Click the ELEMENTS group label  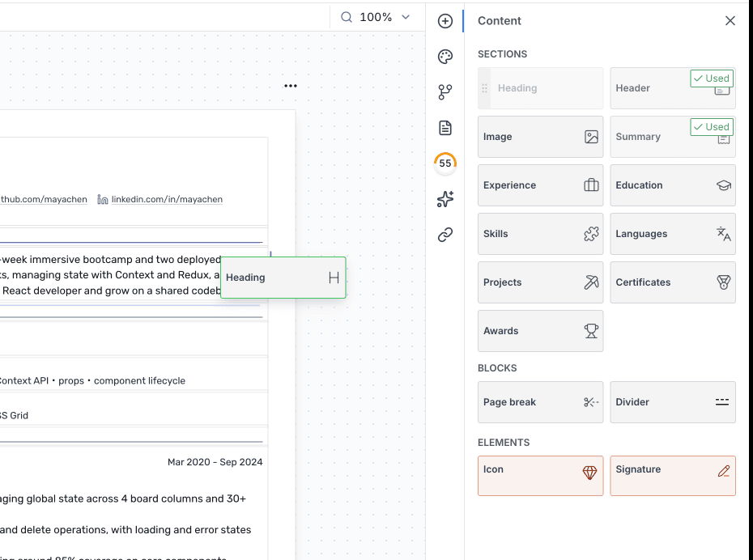point(504,443)
